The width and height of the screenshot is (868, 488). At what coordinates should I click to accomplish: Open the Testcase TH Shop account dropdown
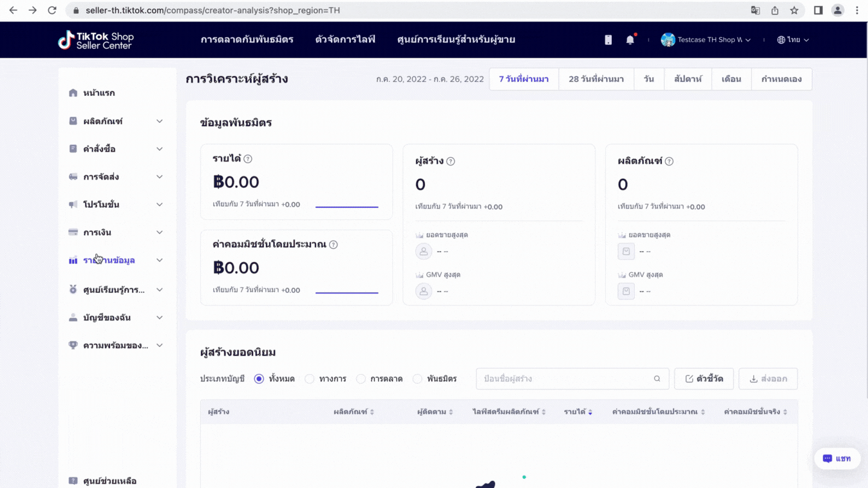[706, 40]
